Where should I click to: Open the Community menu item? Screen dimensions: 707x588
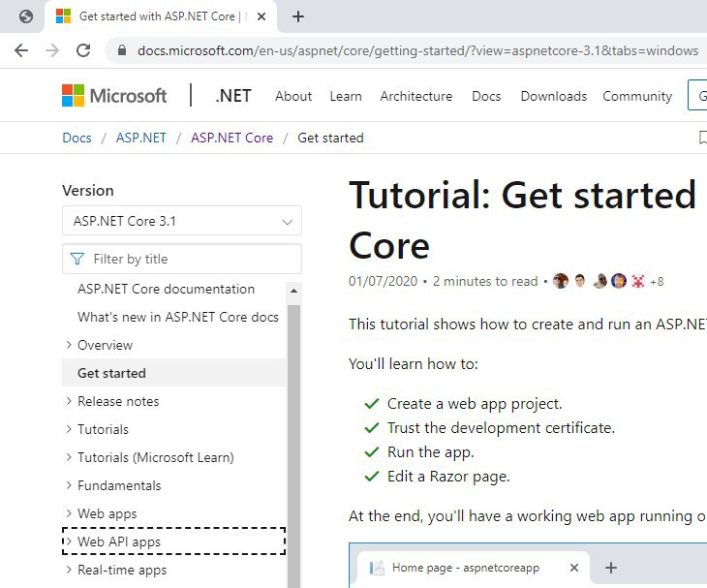[x=637, y=96]
